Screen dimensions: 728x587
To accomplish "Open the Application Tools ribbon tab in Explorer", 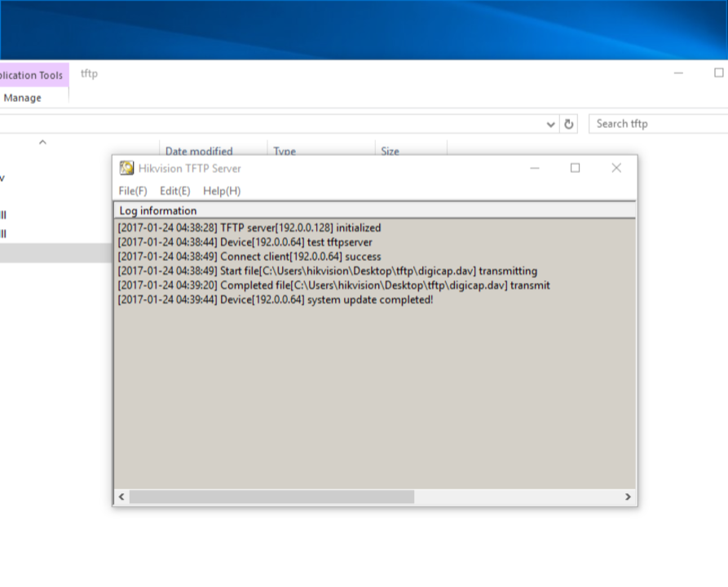I will (x=33, y=75).
